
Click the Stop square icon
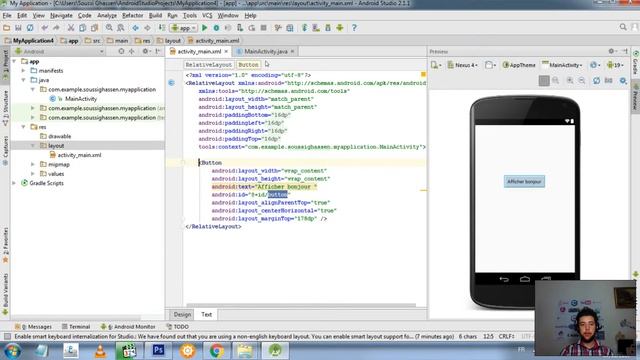(x=264, y=28)
